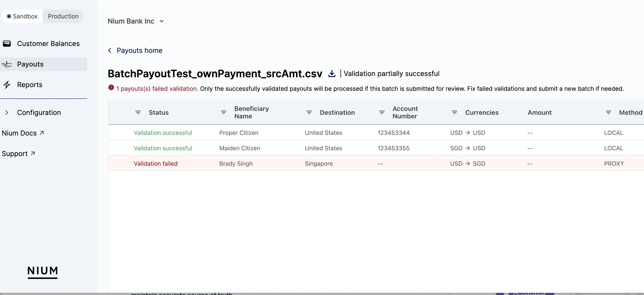644x295 pixels.
Task: Open the Validation failed row status
Action: click(155, 164)
